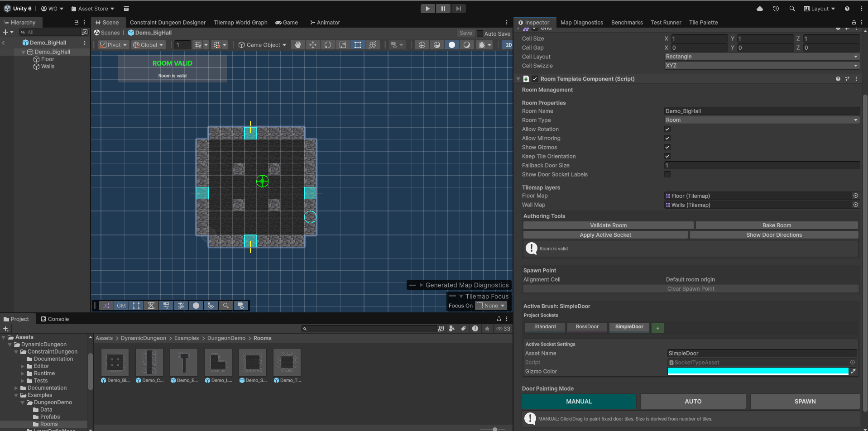Viewport: 868px width, 431px height.
Task: Switch to Map Diagnostics tab
Action: (x=581, y=22)
